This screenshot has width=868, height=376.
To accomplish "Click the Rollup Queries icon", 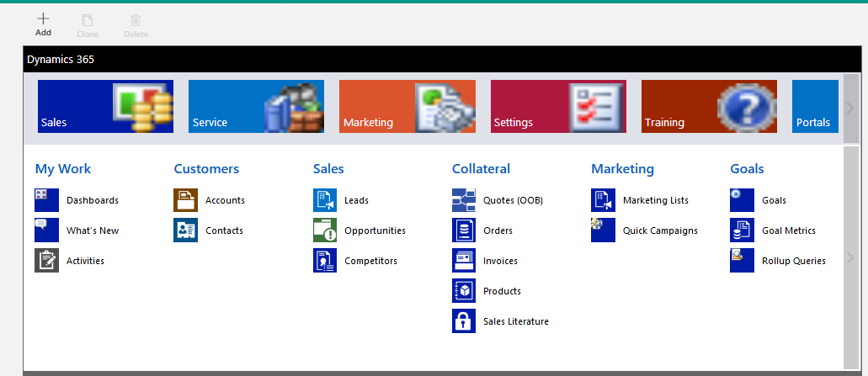I will pos(742,261).
